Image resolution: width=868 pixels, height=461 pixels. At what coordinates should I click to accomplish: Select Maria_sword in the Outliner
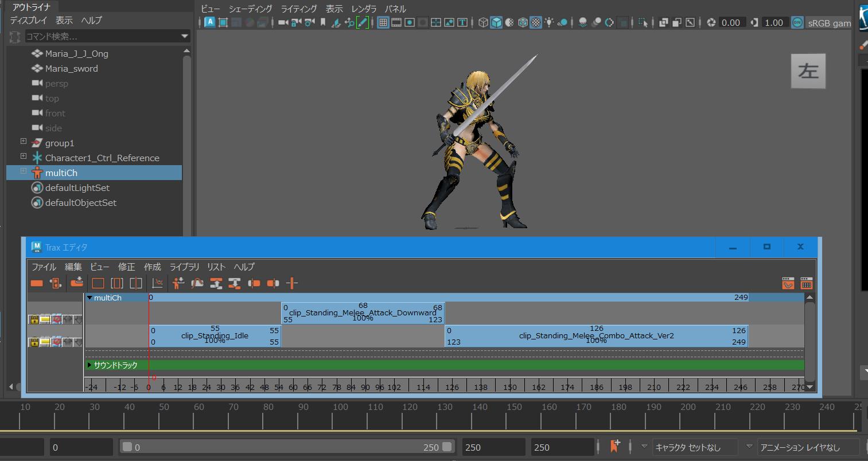click(x=72, y=68)
